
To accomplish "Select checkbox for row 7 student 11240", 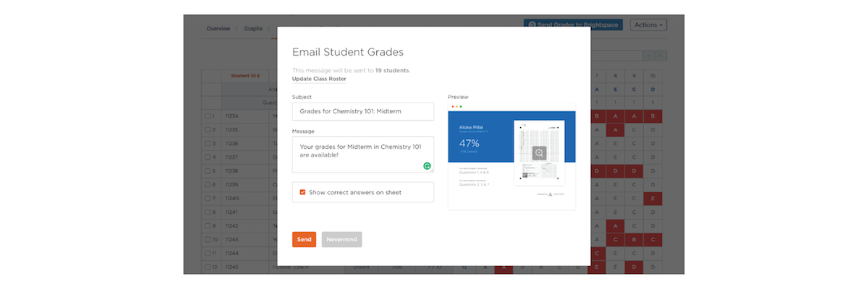I will pos(208,198).
